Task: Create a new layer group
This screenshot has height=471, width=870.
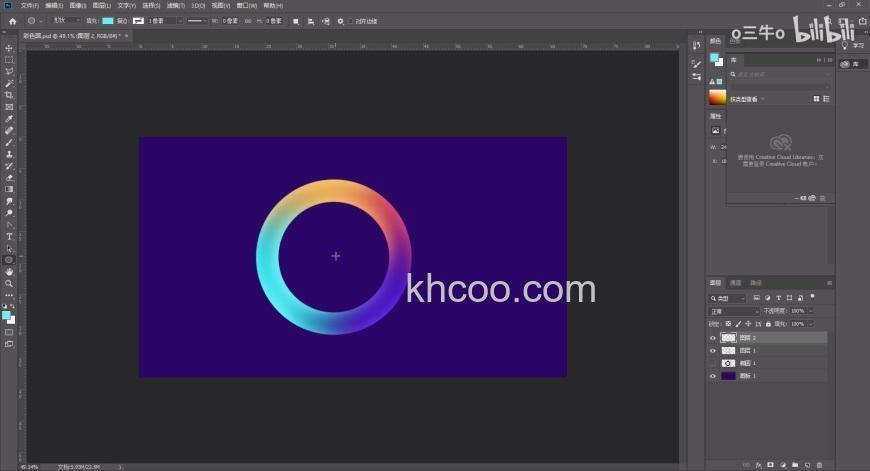Action: 795,465
